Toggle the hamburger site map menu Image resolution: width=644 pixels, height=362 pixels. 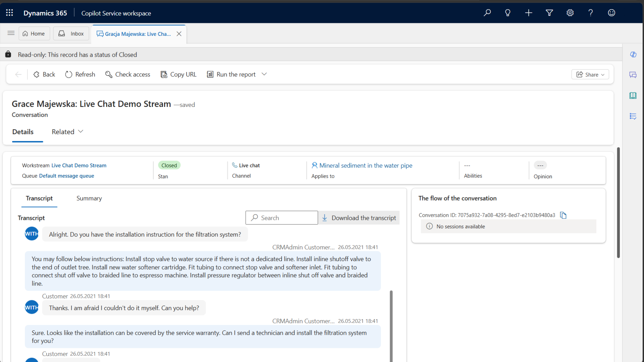click(11, 33)
